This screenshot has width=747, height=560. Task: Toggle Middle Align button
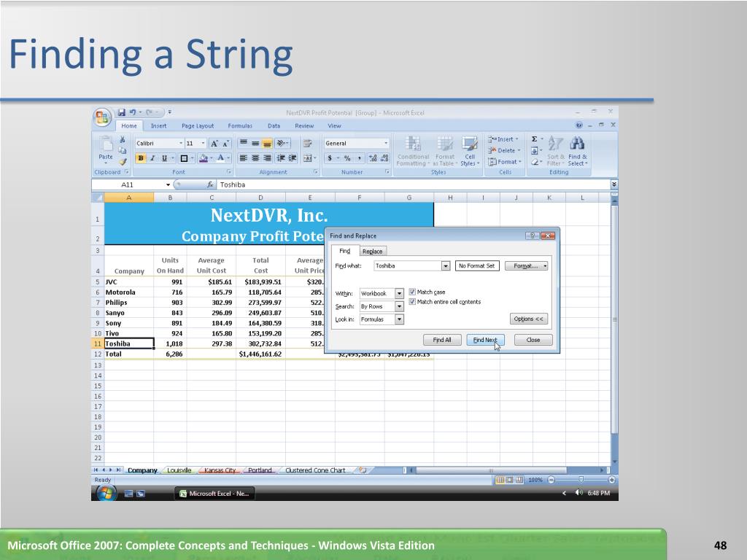tap(255, 144)
